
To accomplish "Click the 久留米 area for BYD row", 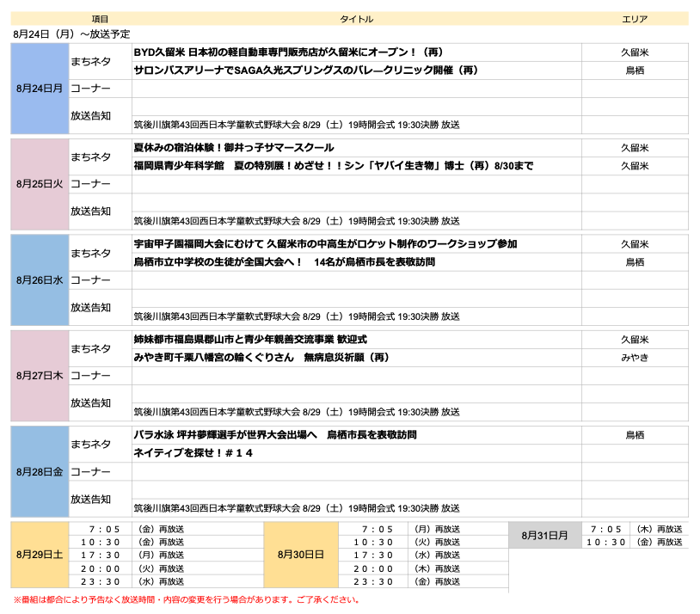I will (635, 52).
